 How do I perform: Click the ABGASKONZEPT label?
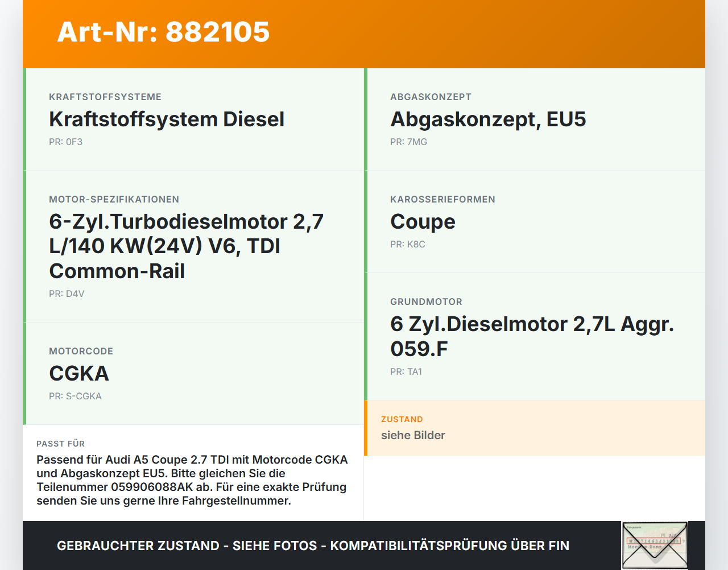tap(431, 97)
